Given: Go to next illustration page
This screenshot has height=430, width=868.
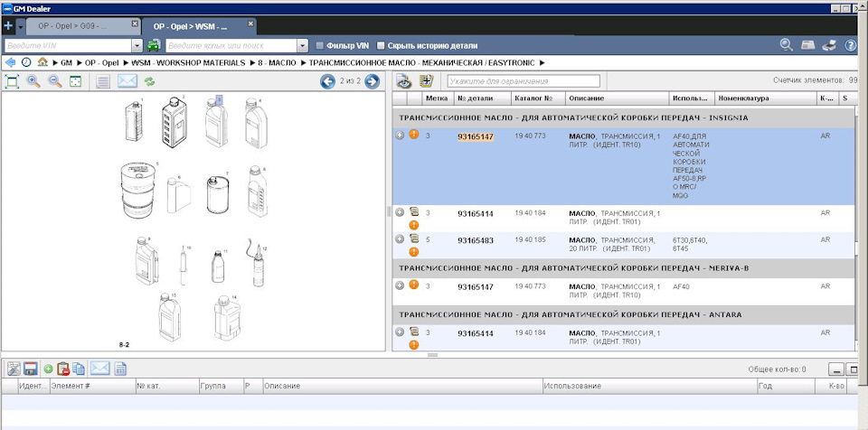Looking at the screenshot, I should 372,82.
